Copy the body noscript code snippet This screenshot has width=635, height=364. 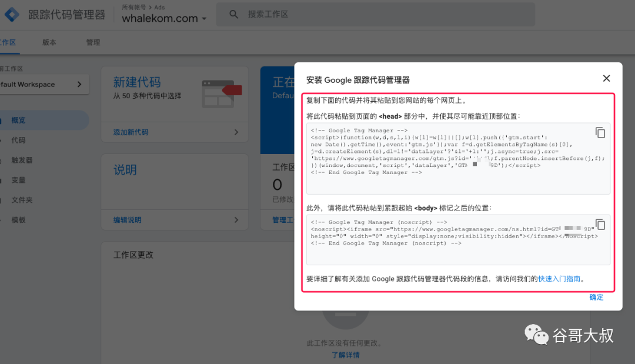coord(600,224)
